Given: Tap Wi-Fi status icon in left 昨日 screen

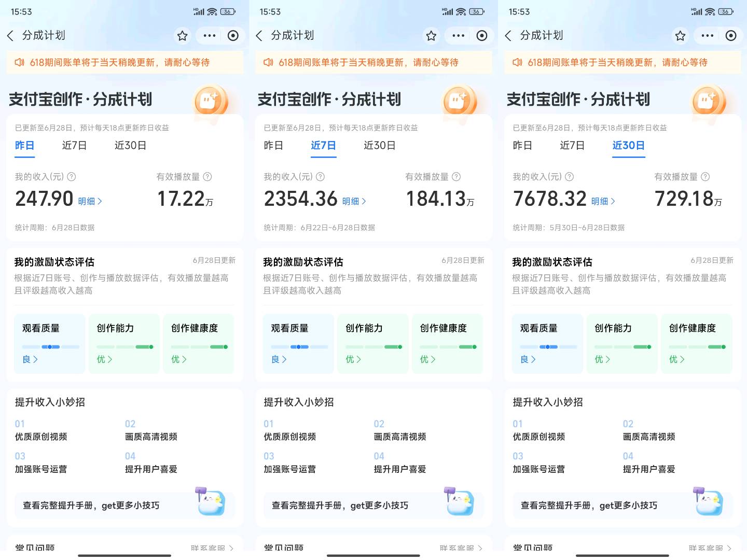Looking at the screenshot, I should click(212, 12).
